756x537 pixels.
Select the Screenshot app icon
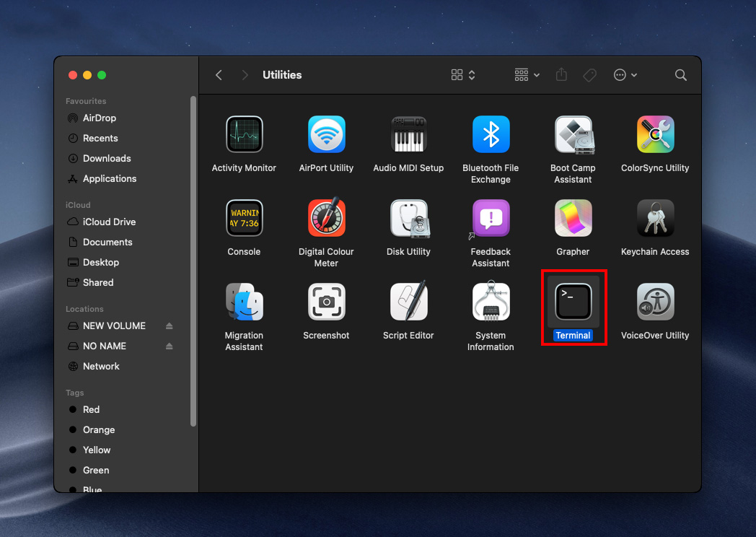click(326, 302)
